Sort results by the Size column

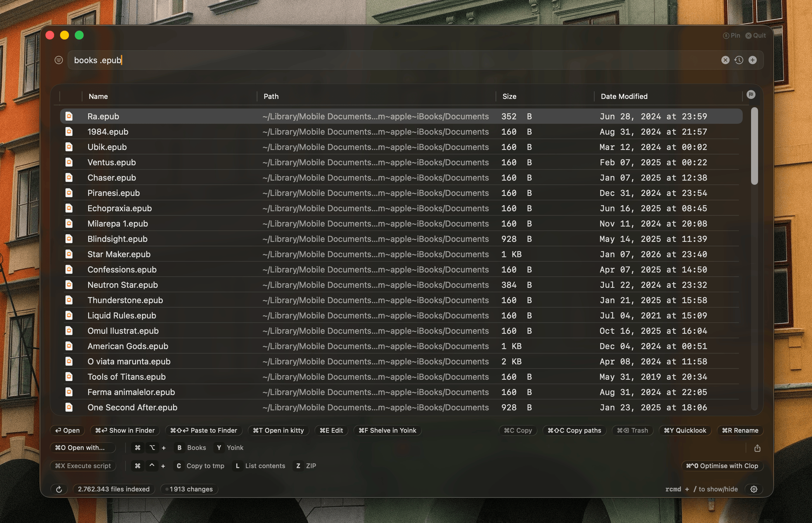click(x=509, y=96)
